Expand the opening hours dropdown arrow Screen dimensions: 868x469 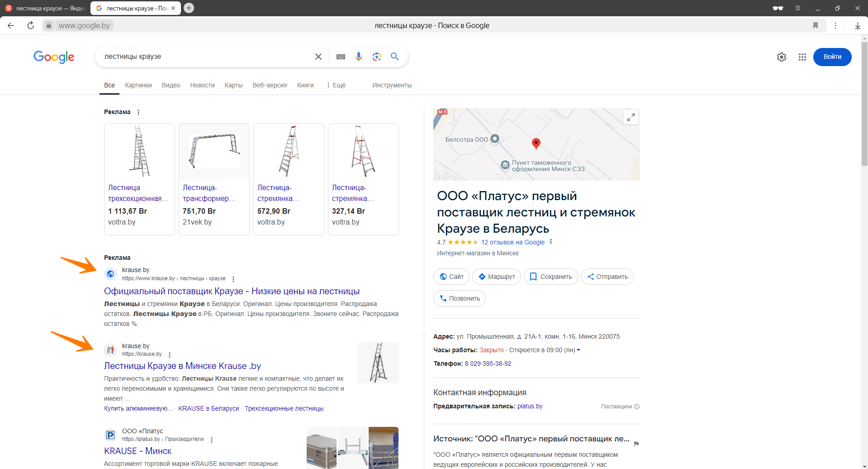point(579,350)
